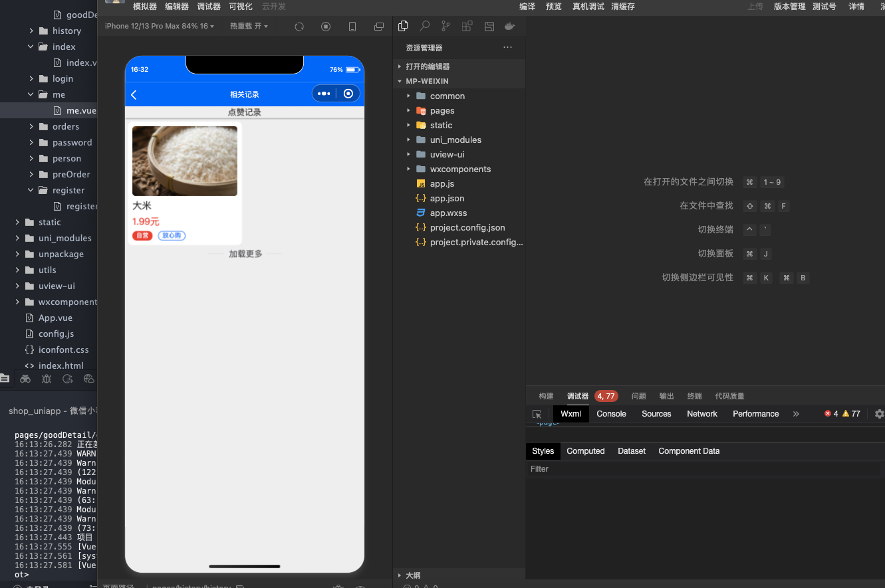
Task: Enable the element inspector in the Wxml panel
Action: pos(537,414)
